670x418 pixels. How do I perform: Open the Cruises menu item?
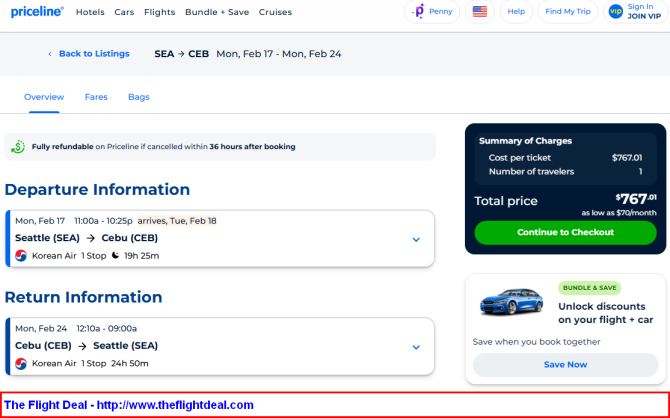(275, 12)
